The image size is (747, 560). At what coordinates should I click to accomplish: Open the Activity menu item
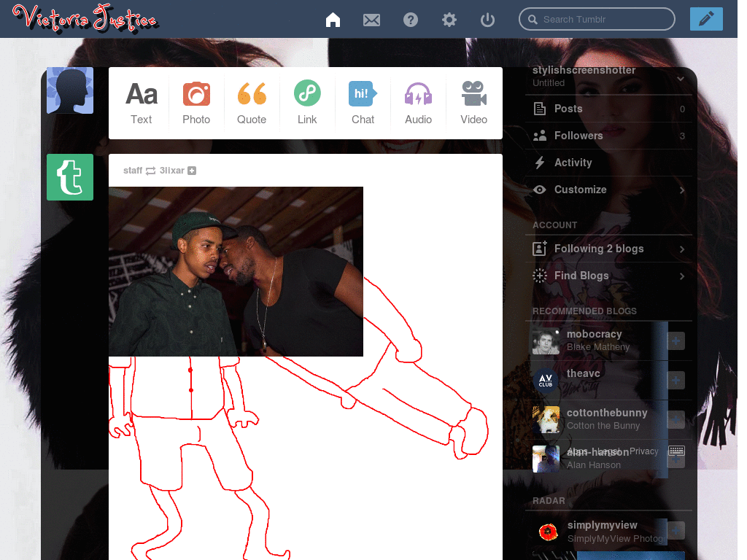coord(609,163)
